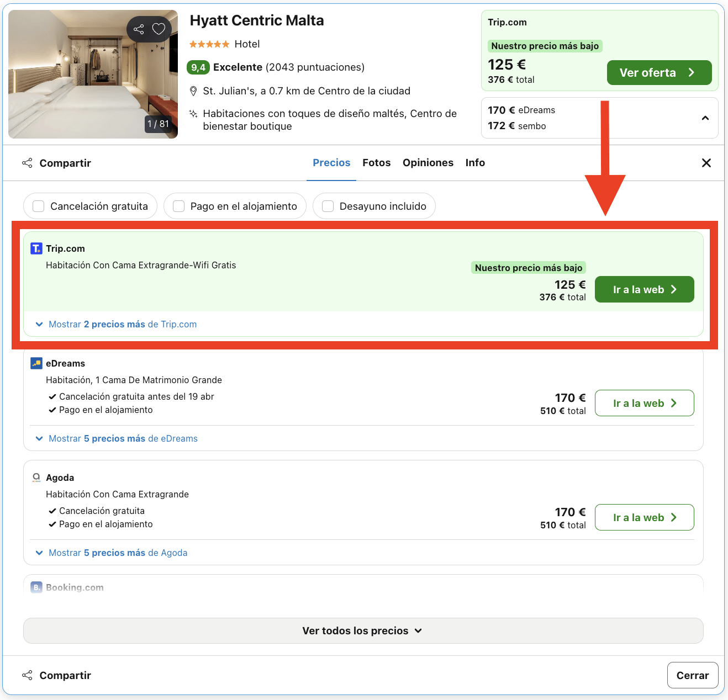Click Ver todos los precios button
This screenshot has width=728, height=700.
pos(363,630)
